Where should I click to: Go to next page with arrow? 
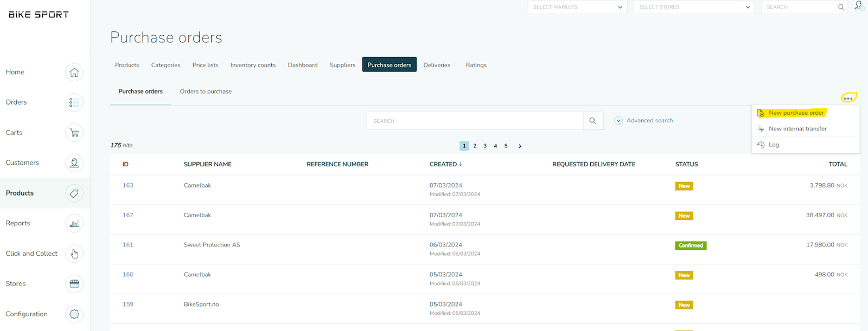pyautogui.click(x=520, y=146)
